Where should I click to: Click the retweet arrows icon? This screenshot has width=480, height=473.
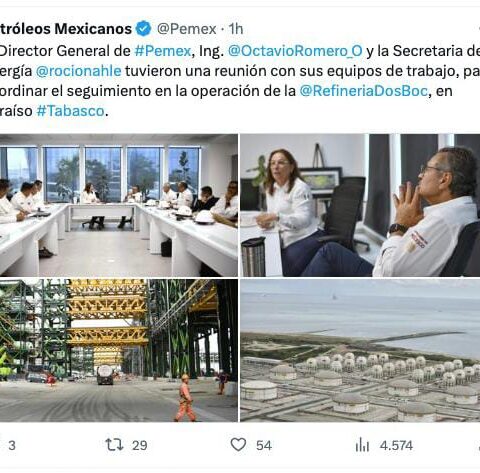pyautogui.click(x=114, y=445)
